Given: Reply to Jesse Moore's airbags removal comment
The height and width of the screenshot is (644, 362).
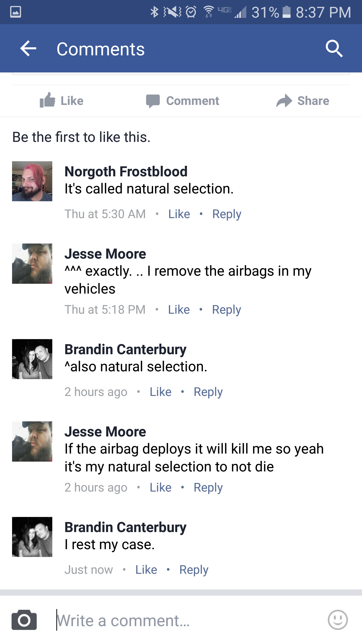Looking at the screenshot, I should tap(227, 310).
